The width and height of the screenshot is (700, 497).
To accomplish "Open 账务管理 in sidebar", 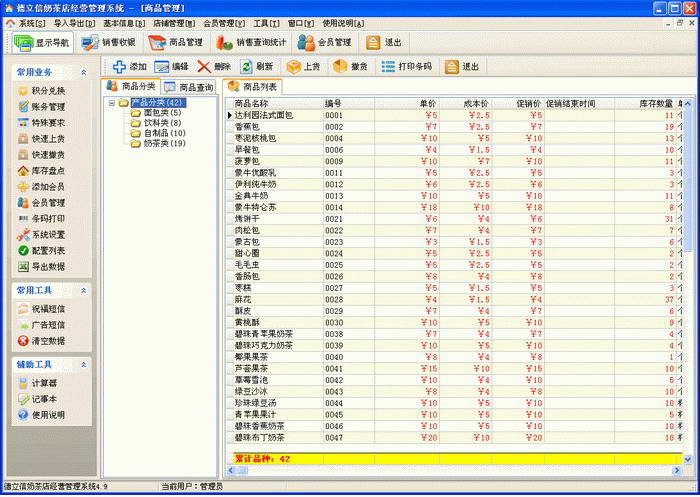I will click(x=42, y=107).
